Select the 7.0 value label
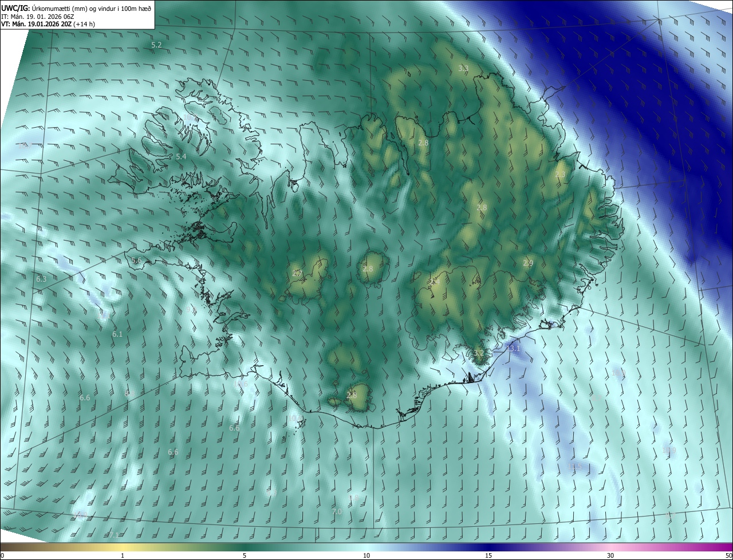The image size is (733, 560). point(337,511)
